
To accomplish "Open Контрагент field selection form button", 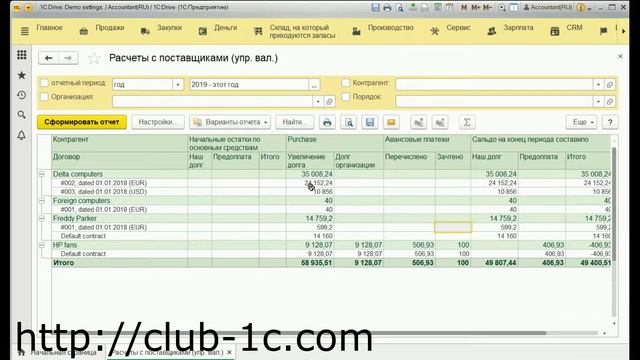I will point(610,84).
